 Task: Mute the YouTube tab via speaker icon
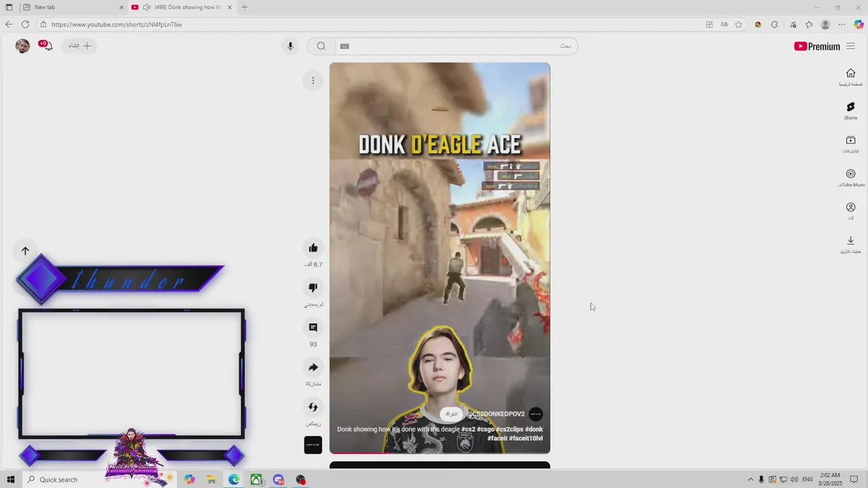[x=146, y=7]
